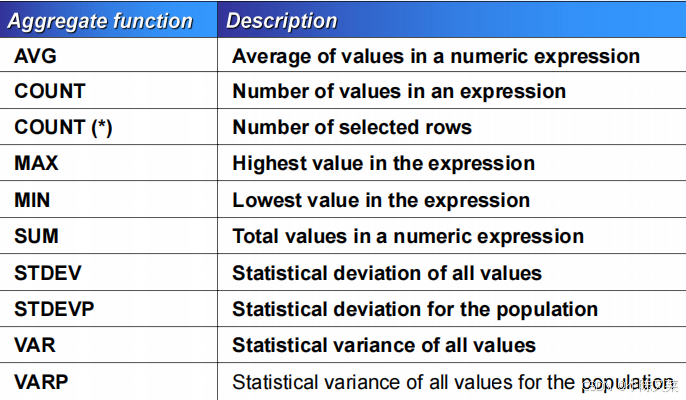The height and width of the screenshot is (400, 686).
Task: Click 'Total values in a numeric expression'
Action: coord(408,236)
